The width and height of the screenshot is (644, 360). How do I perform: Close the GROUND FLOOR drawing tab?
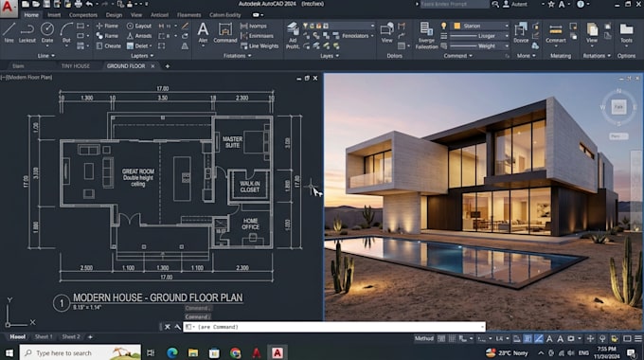(152, 65)
